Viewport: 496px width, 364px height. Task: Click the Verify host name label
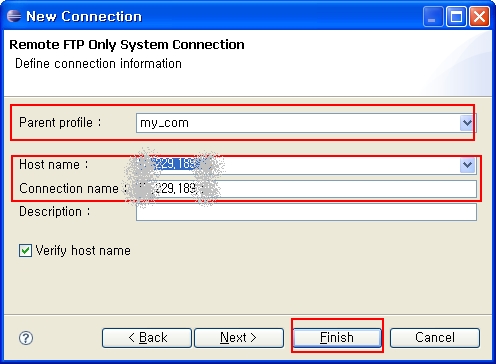point(83,251)
